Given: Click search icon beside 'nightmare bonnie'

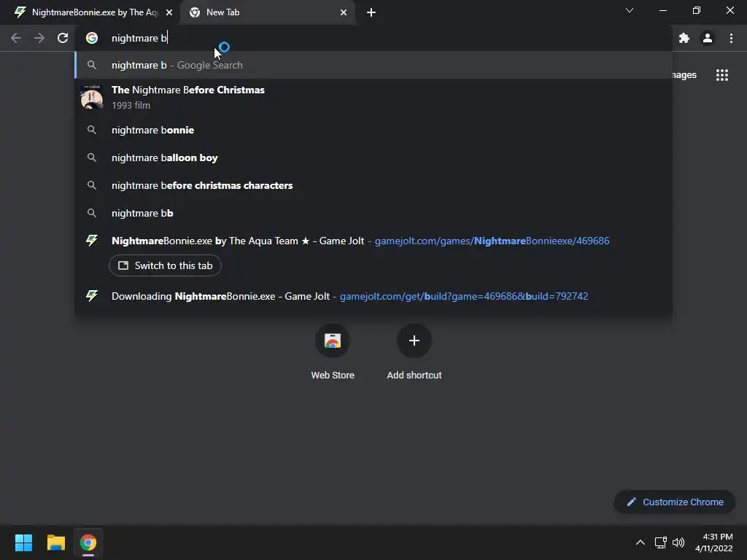Looking at the screenshot, I should click(x=92, y=130).
